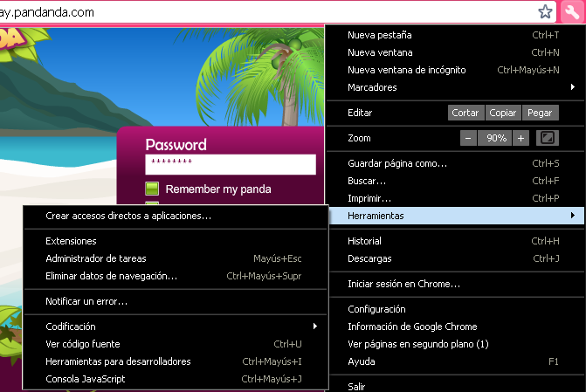This screenshot has width=586, height=392.
Task: Click the Pegar button
Action: coord(540,113)
